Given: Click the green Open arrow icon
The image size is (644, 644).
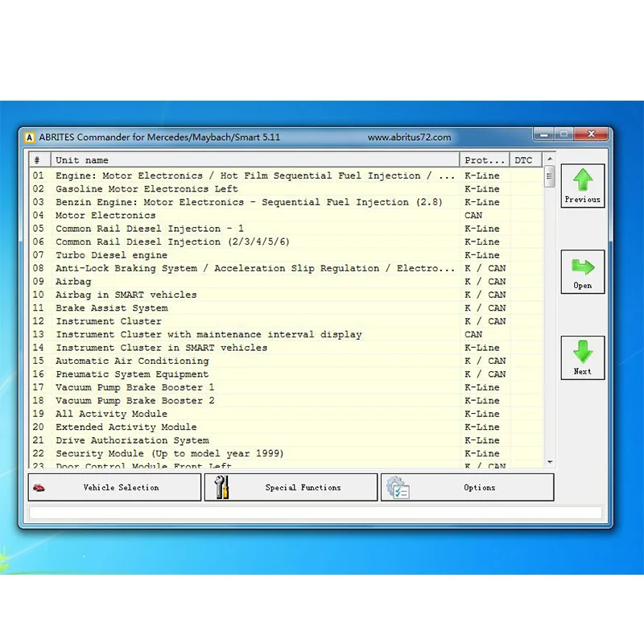Looking at the screenshot, I should click(x=583, y=267).
